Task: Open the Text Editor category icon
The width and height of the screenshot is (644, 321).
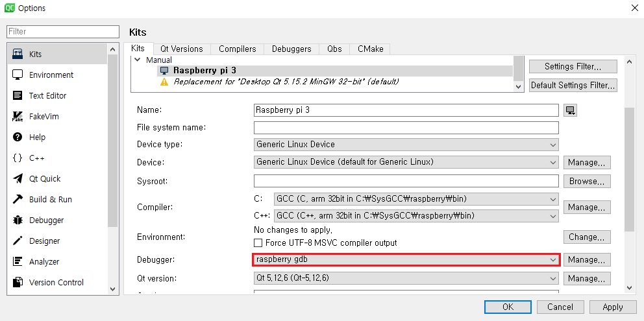Action: (18, 95)
